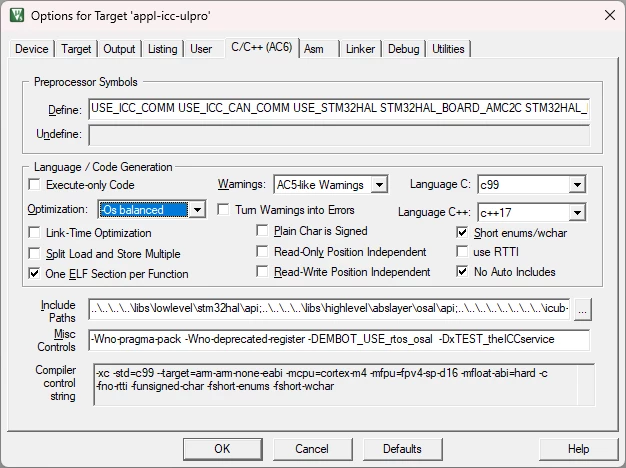Click the Include Paths text field
This screenshot has height=468, width=626.
(x=329, y=309)
